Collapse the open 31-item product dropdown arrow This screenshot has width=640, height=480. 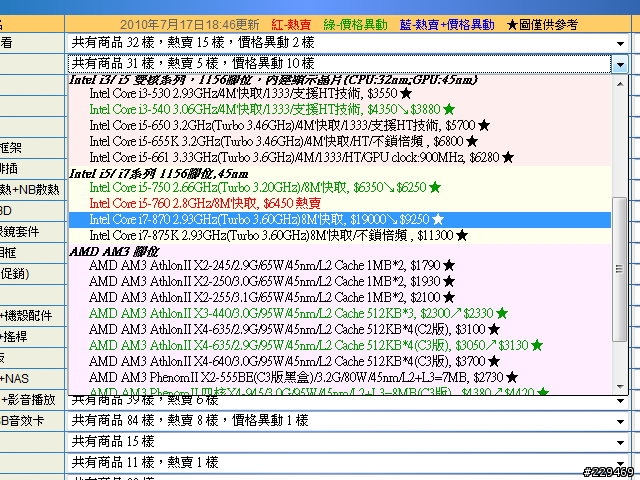[620, 64]
